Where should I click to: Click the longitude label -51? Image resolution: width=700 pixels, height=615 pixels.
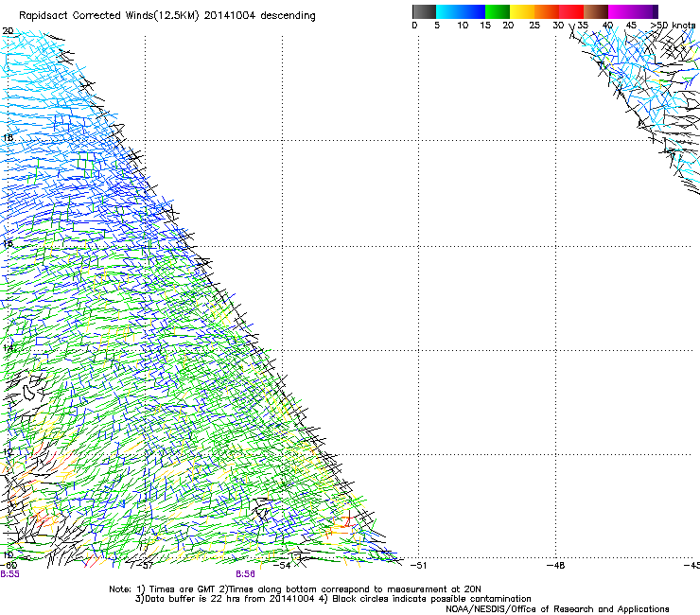coord(418,566)
